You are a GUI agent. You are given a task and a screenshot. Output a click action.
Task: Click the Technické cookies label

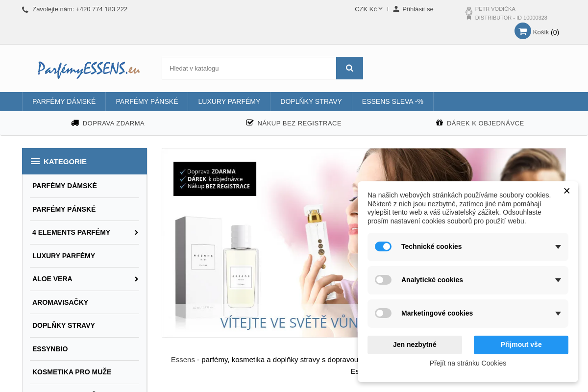431,246
